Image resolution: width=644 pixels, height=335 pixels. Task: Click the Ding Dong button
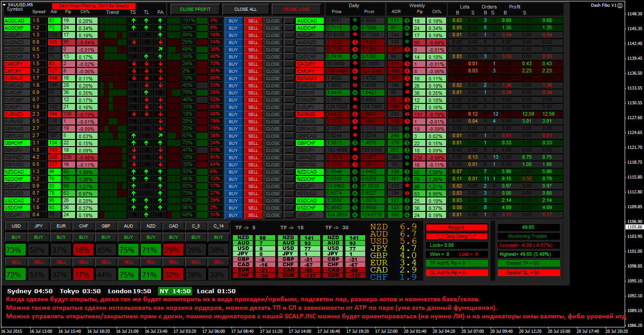pyautogui.click(x=456, y=237)
